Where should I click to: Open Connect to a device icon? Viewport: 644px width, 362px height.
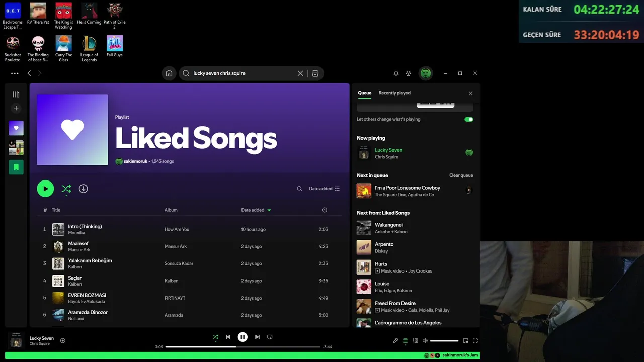point(415,341)
